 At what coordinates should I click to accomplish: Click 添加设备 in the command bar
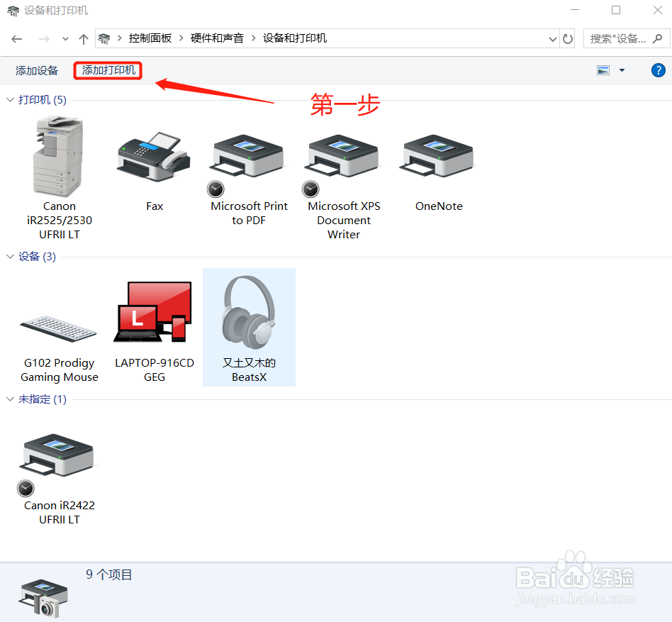click(x=37, y=70)
